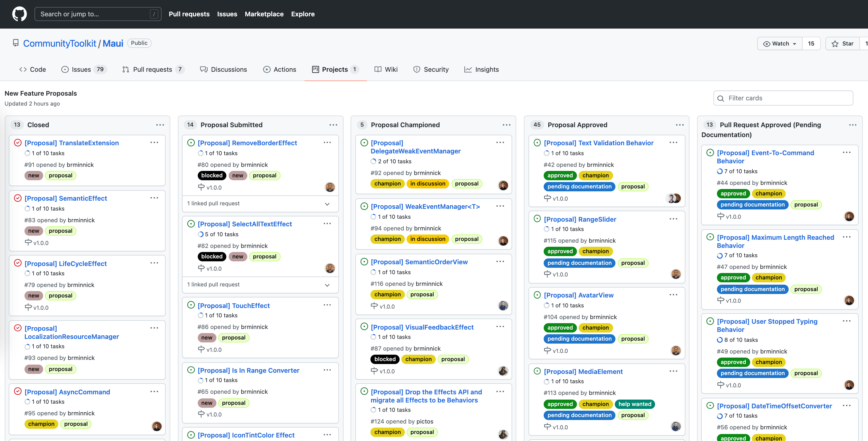Filter by orange in discussion label on DelegateWeakEventManager
The image size is (868, 441).
point(428,184)
